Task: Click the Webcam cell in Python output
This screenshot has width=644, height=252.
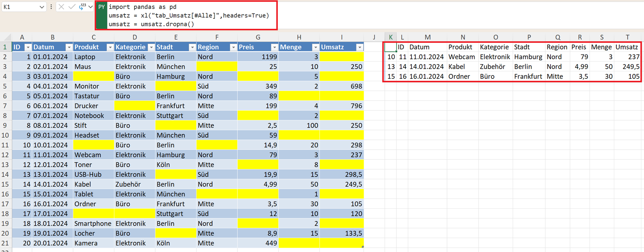Action: coord(462,57)
